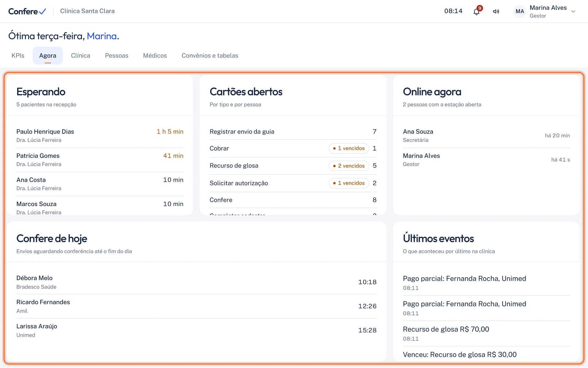Open the Confere cards row
The image size is (588, 368).
point(293,200)
